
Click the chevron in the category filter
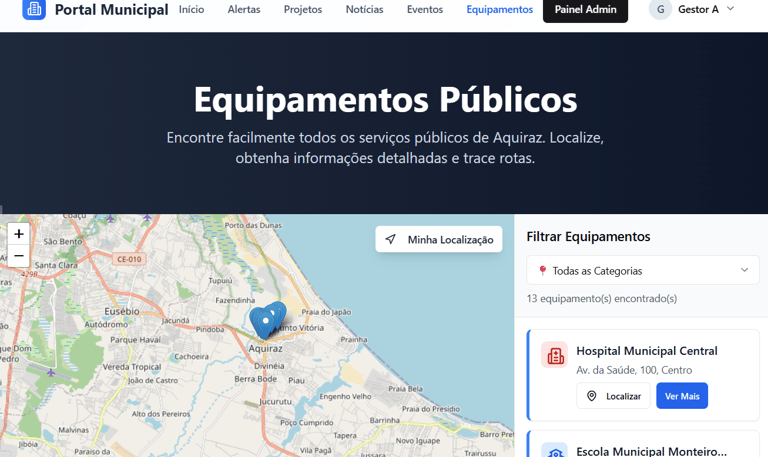pyautogui.click(x=744, y=270)
